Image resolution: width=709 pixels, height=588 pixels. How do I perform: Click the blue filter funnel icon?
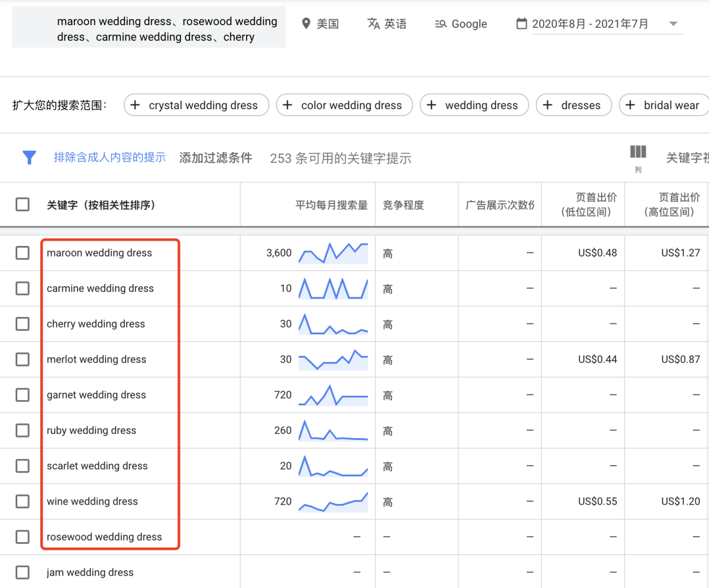[29, 158]
